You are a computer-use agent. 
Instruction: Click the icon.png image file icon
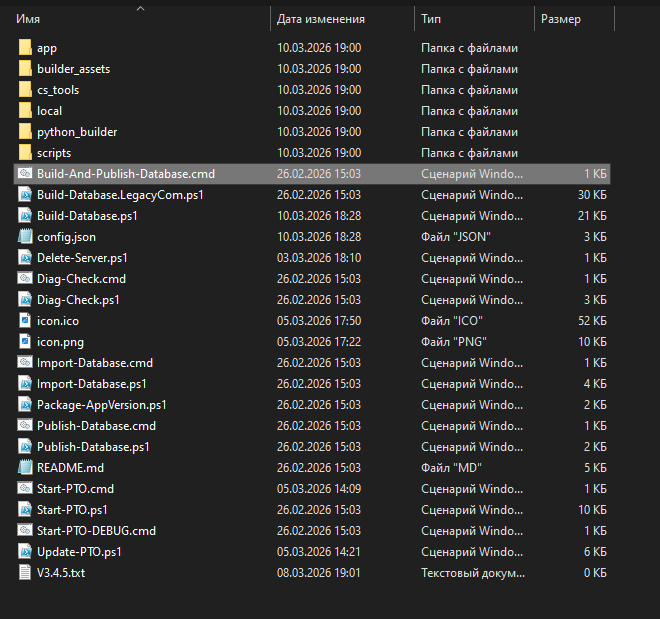click(26, 342)
